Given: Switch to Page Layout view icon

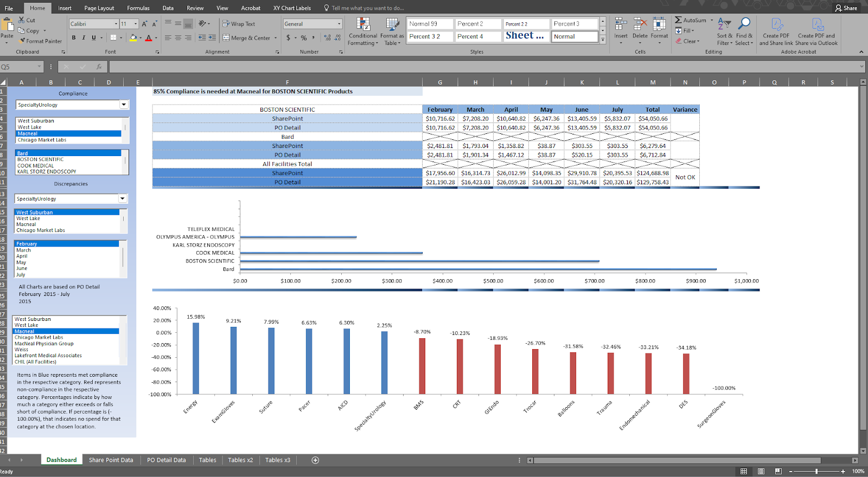Looking at the screenshot, I should click(x=761, y=471).
